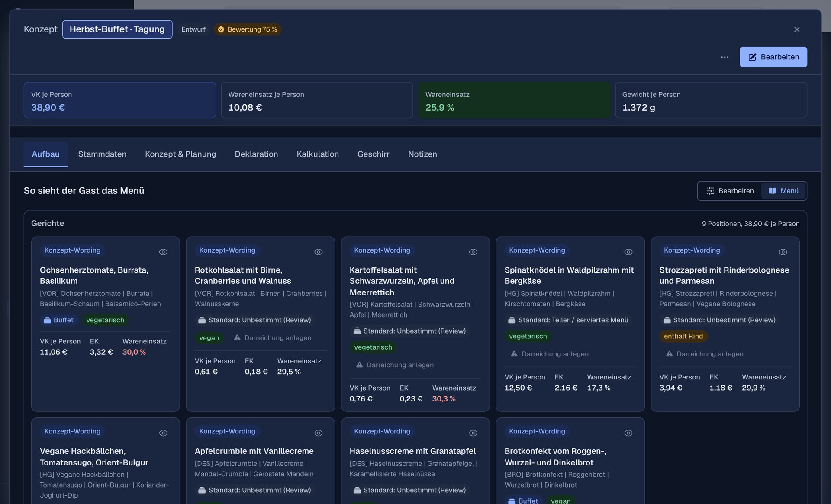Toggle visibility eye on Apfelcrumble card
831x504 pixels.
[318, 433]
